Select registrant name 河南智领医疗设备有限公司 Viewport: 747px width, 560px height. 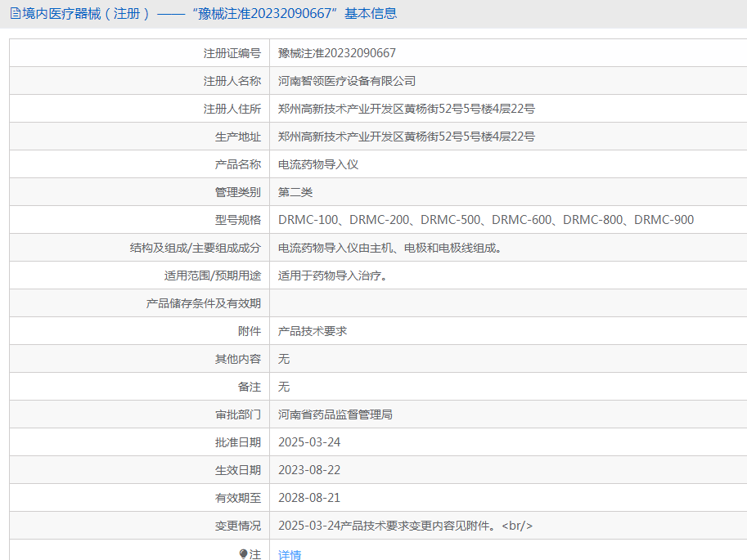347,81
